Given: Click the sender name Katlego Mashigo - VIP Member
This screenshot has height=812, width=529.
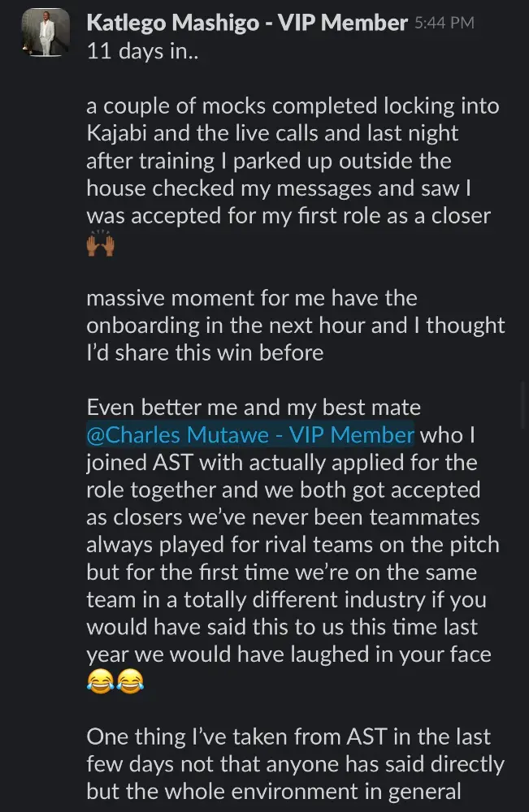Looking at the screenshot, I should click(246, 24).
